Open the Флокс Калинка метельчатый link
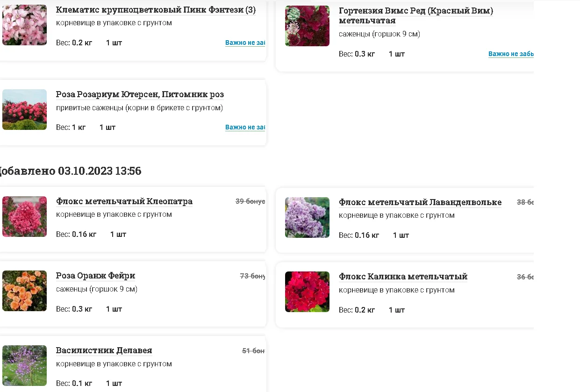 pos(403,277)
